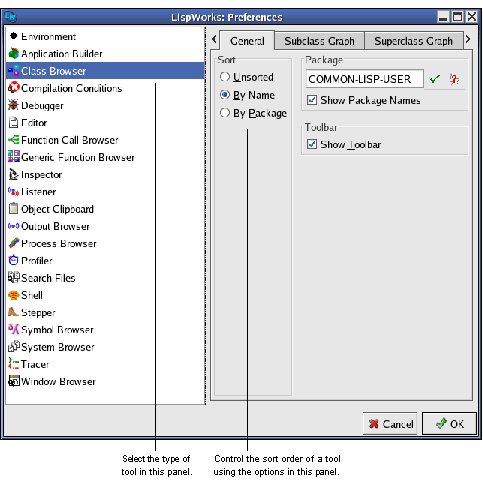Click the red question mark package icon

pos(454,79)
